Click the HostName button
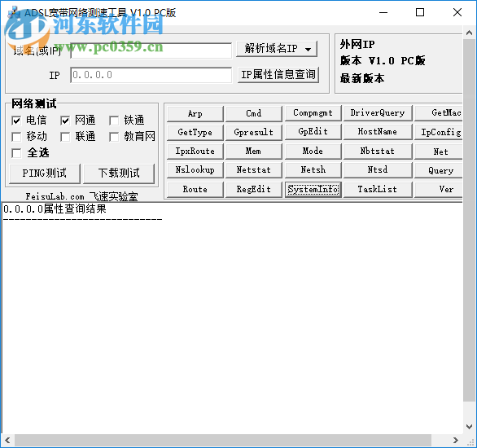This screenshot has height=448, width=477. click(x=378, y=132)
